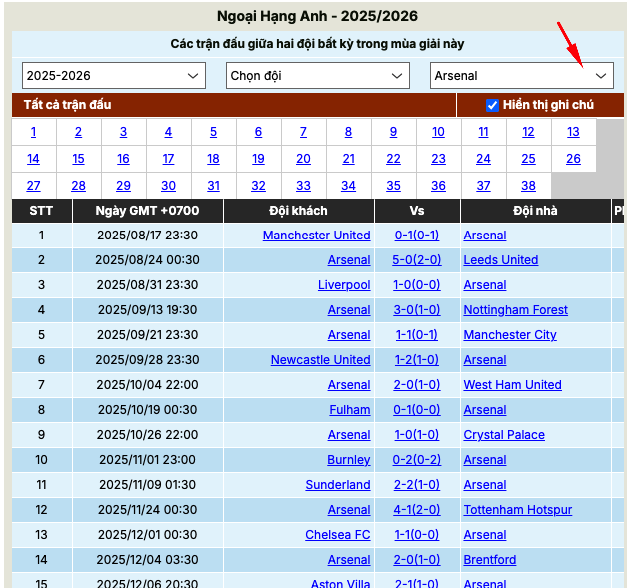Screen dimensions: 627x588
Task: Open the 1-1(0-1) match result
Action: (417, 335)
